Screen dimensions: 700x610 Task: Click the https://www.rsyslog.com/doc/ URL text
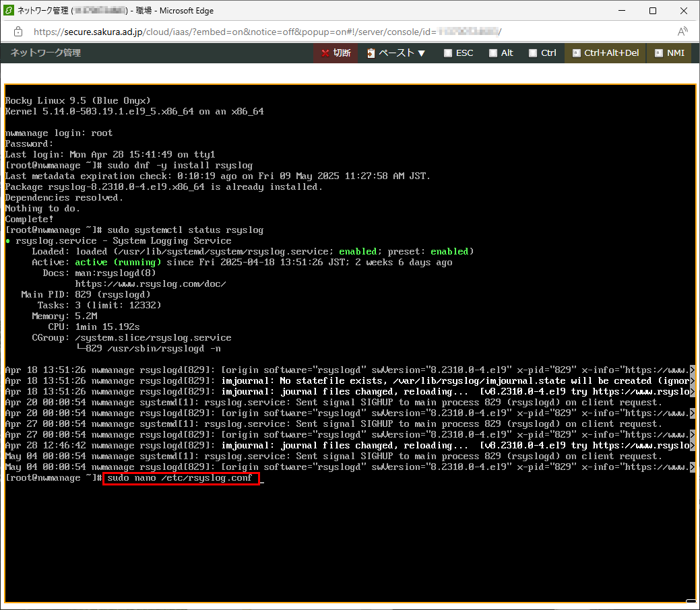coord(150,284)
